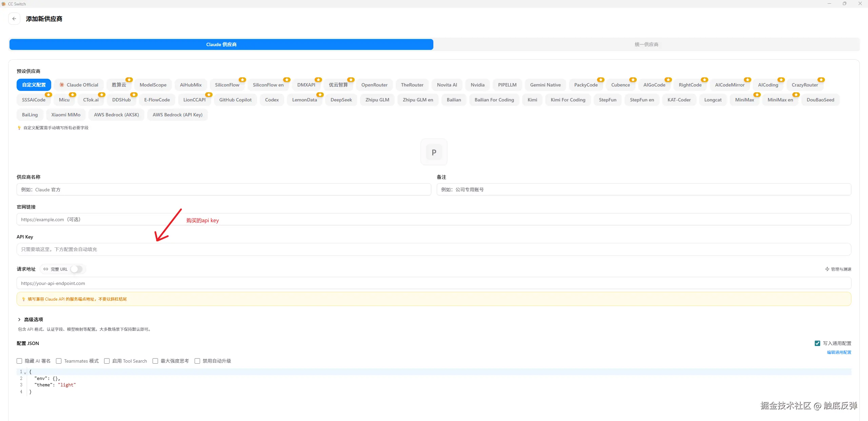Select the CrazyRouter preset
The height and width of the screenshot is (421, 868).
805,85
